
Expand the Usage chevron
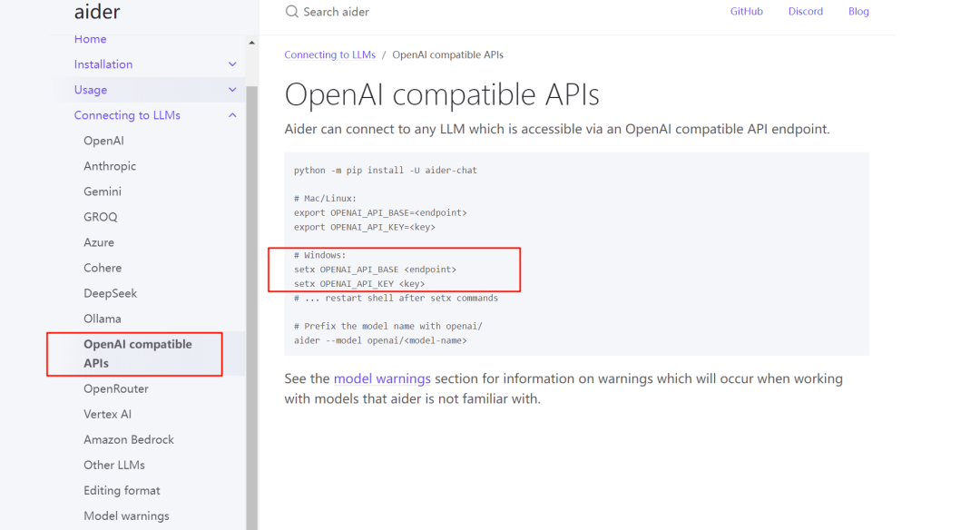click(232, 90)
